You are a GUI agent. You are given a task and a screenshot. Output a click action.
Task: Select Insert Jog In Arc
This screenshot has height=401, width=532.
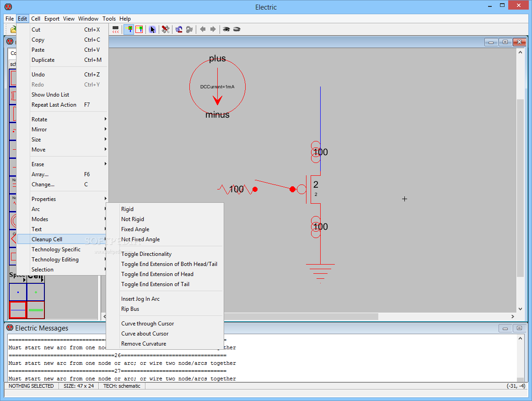tap(165, 299)
